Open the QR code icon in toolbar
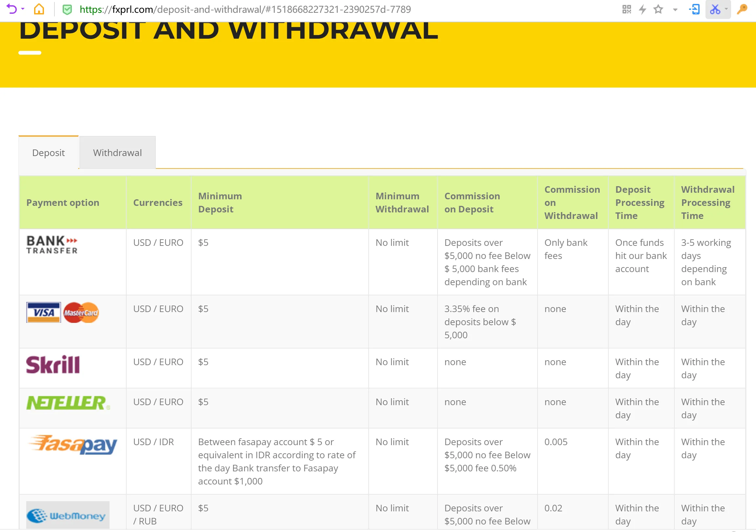 (x=626, y=9)
